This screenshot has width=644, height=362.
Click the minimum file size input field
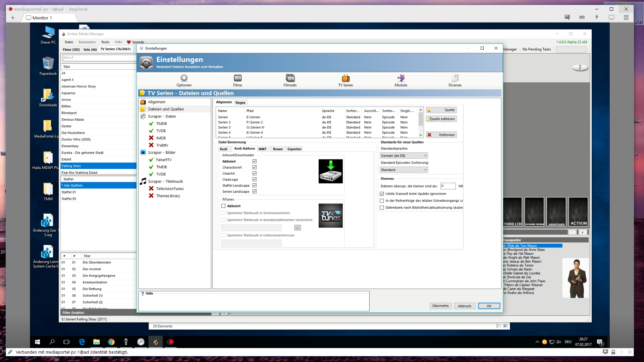pyautogui.click(x=448, y=186)
